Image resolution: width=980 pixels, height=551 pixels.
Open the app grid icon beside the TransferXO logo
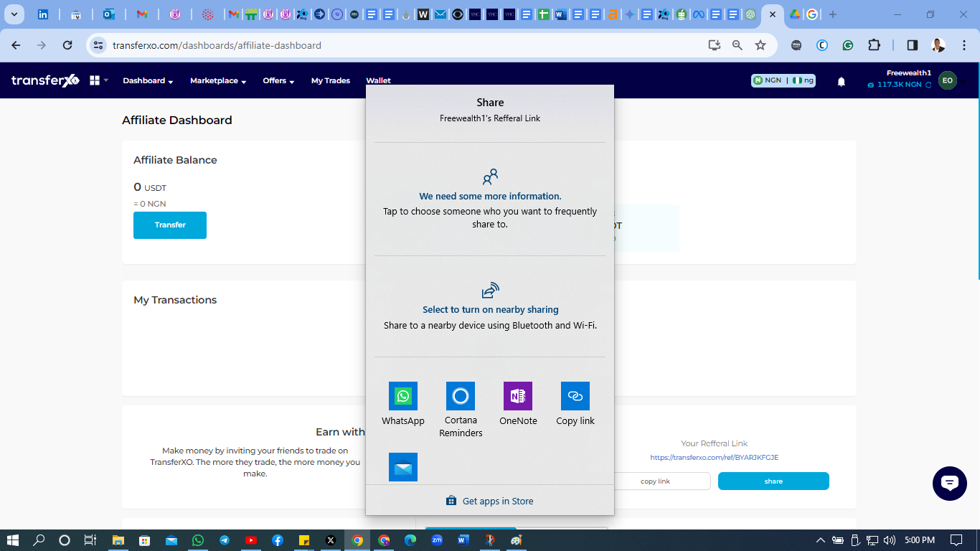[x=95, y=80]
